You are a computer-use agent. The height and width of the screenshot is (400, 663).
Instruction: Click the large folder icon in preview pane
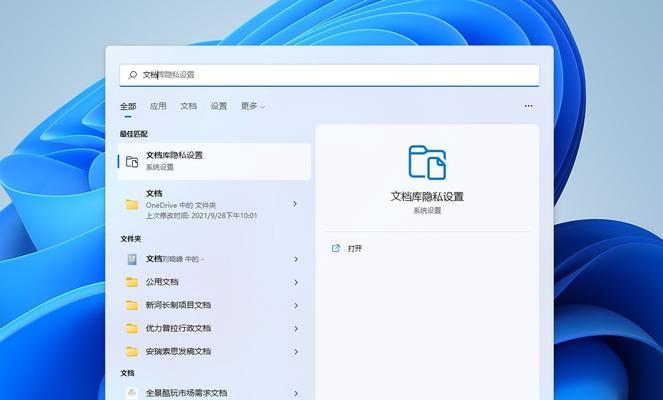pyautogui.click(x=427, y=162)
